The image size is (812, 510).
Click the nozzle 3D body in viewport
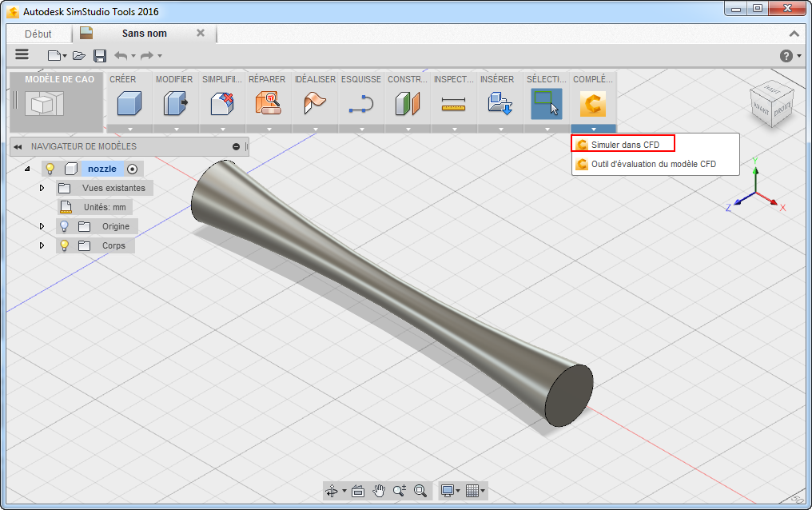point(391,293)
